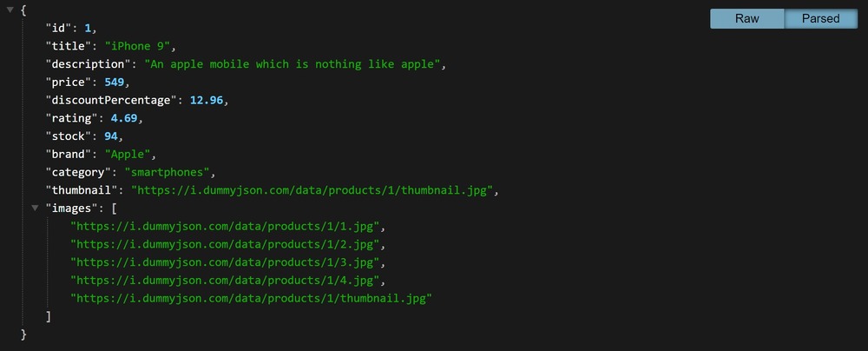Viewport: 868px width, 351px height.
Task: Switch to the Raw view
Action: point(747,18)
